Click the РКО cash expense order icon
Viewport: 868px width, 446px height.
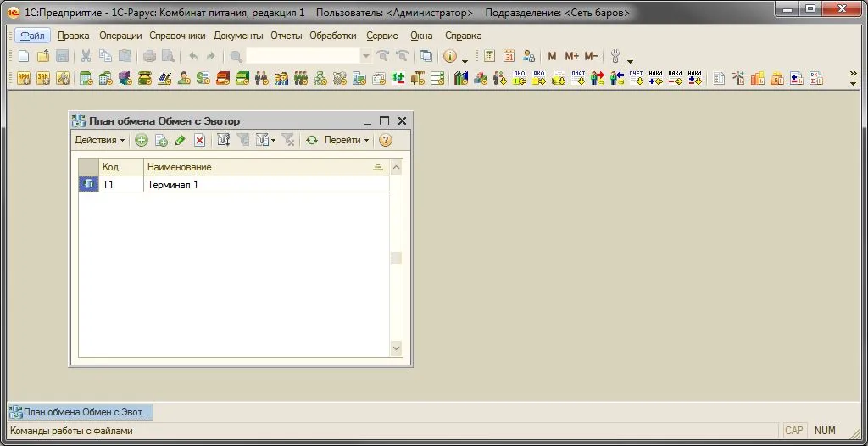point(538,79)
